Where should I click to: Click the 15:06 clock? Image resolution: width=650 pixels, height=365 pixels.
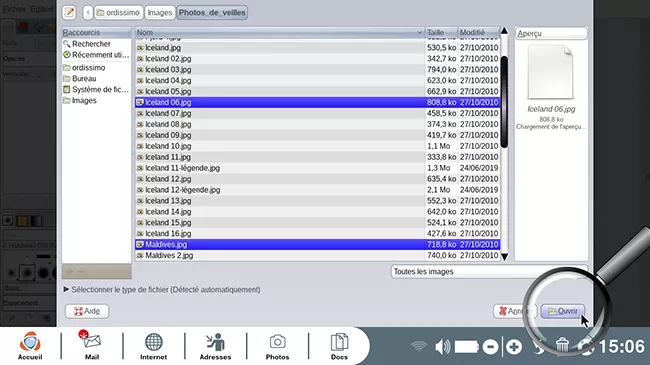click(621, 346)
